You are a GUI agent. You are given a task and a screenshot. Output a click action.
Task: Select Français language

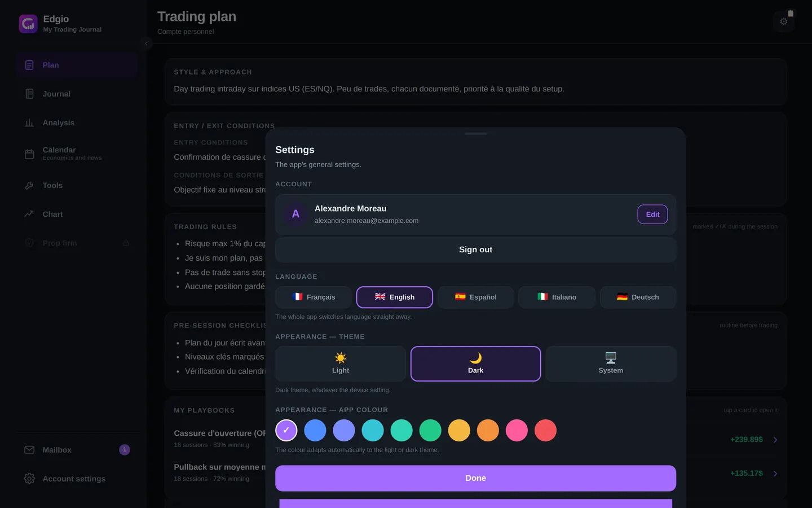coord(314,297)
